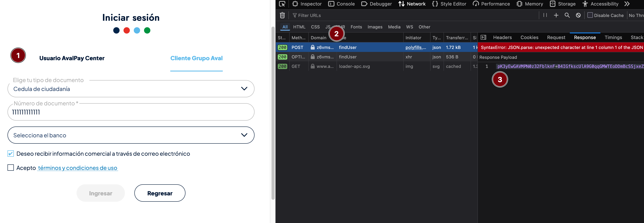Open the Stack Trace details tab

(637, 37)
